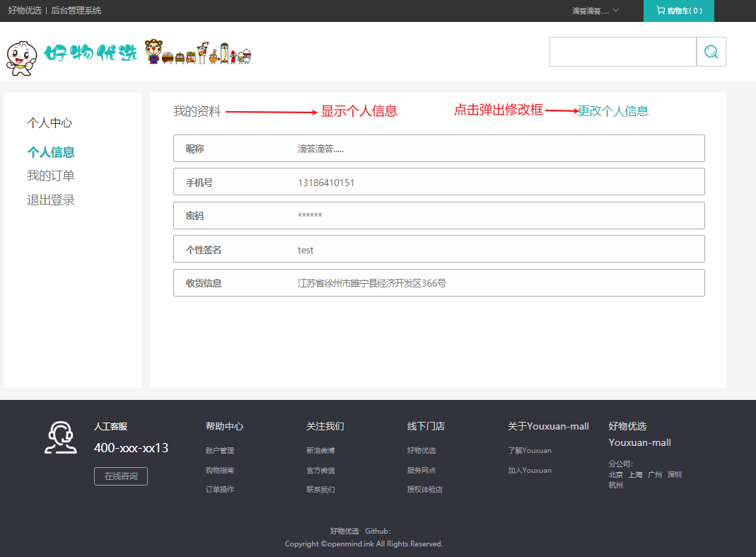The height and width of the screenshot is (557, 756).
Task: Click the 在线咨询 button
Action: pos(120,476)
